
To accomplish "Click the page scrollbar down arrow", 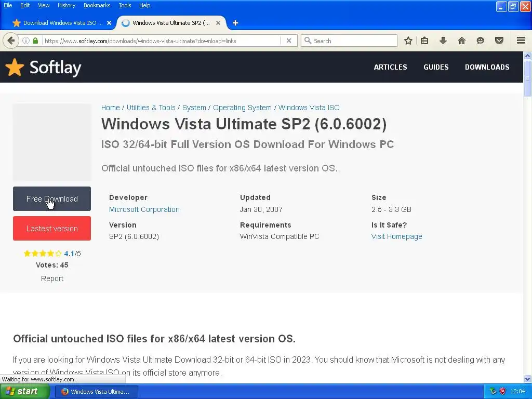I will pyautogui.click(x=527, y=379).
